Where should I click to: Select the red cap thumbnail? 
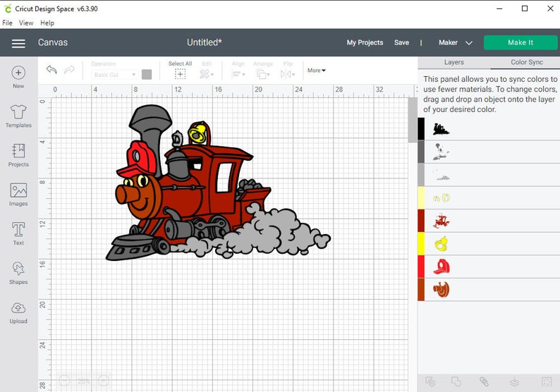pyautogui.click(x=442, y=267)
